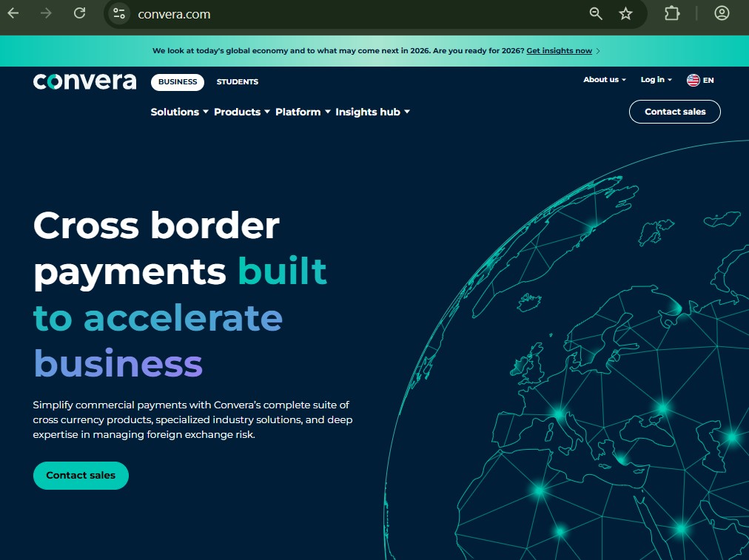Click the Convera logo
Viewport: 749px width, 560px height.
(84, 81)
